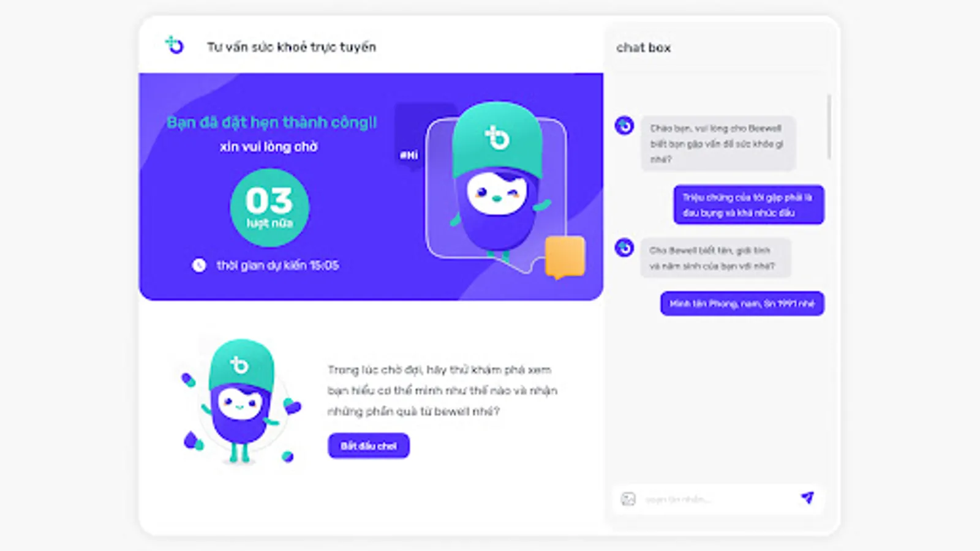
Task: Click the #Hi speech bubble tag
Action: (409, 155)
